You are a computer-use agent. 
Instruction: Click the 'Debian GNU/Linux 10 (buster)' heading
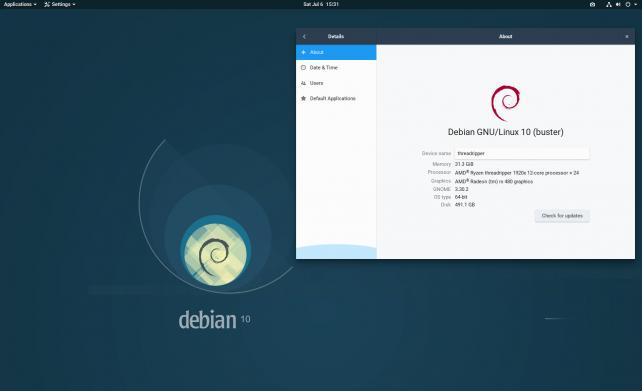(x=506, y=132)
